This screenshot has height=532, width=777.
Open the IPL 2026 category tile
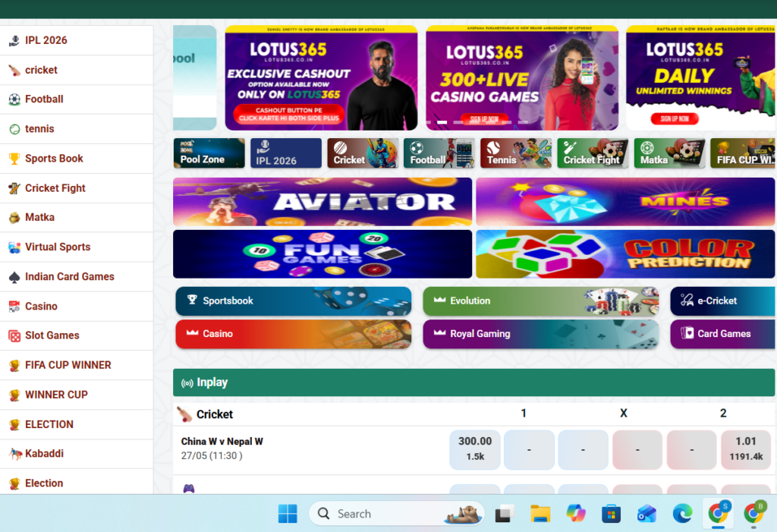pyautogui.click(x=285, y=153)
